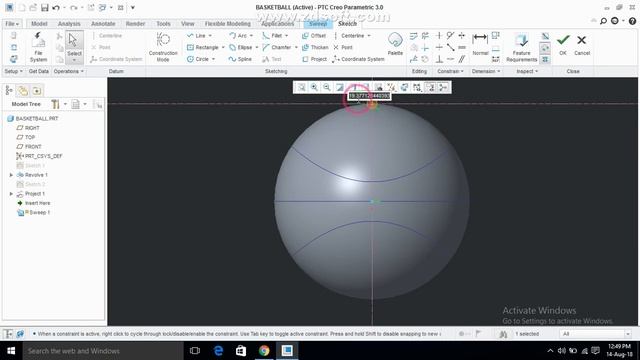
Task: Click the Thicken tool
Action: click(315, 47)
